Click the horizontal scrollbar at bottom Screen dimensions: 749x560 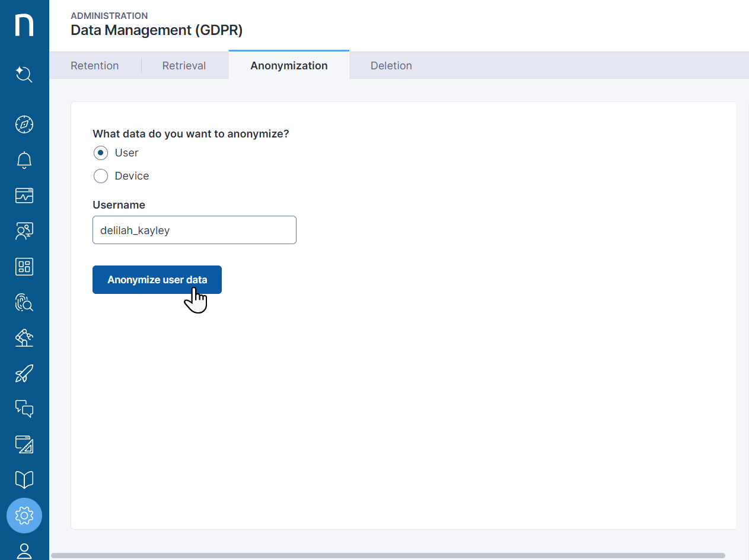coord(388,556)
